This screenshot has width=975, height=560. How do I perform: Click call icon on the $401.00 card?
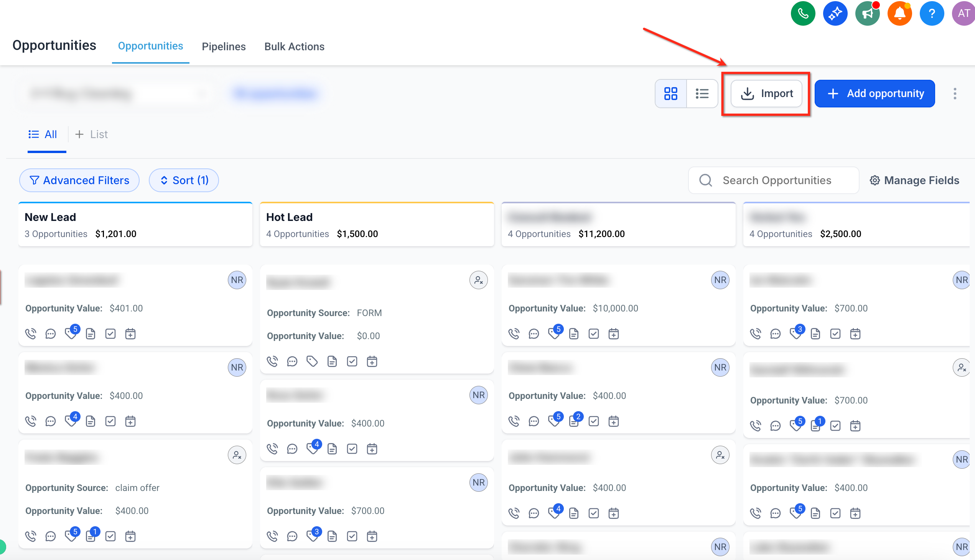(31, 334)
